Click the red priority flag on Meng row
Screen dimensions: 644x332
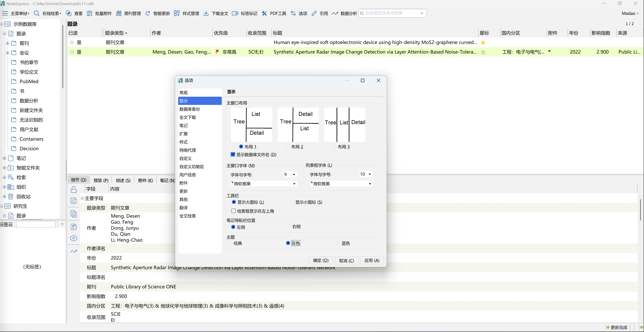(217, 52)
